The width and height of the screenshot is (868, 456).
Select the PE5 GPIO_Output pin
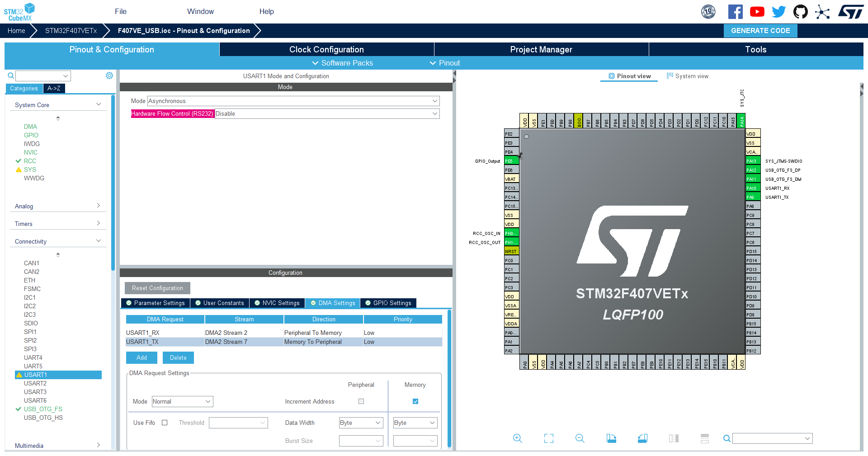511,161
